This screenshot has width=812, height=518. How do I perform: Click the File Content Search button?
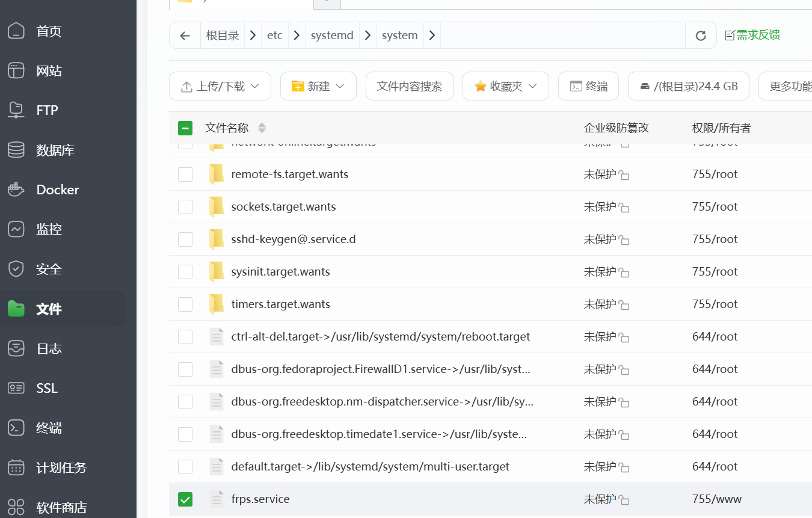[x=410, y=86]
